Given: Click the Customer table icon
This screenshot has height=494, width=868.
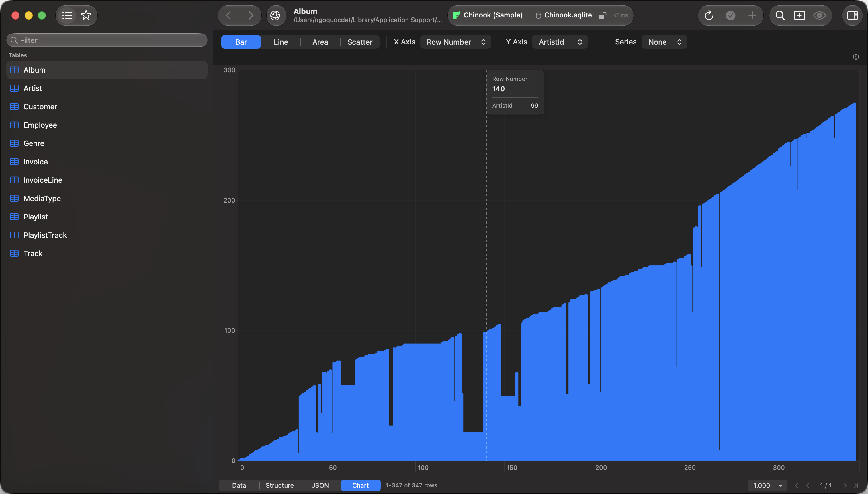Looking at the screenshot, I should 14,106.
